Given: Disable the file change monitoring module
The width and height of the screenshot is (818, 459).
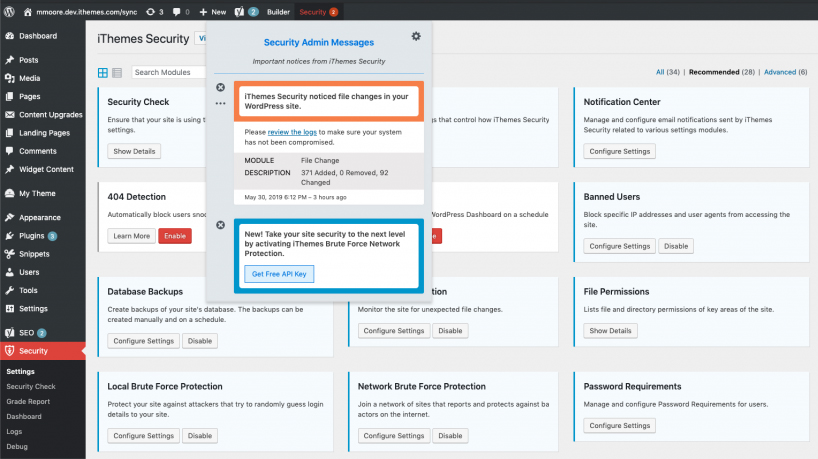Looking at the screenshot, I should click(450, 331).
